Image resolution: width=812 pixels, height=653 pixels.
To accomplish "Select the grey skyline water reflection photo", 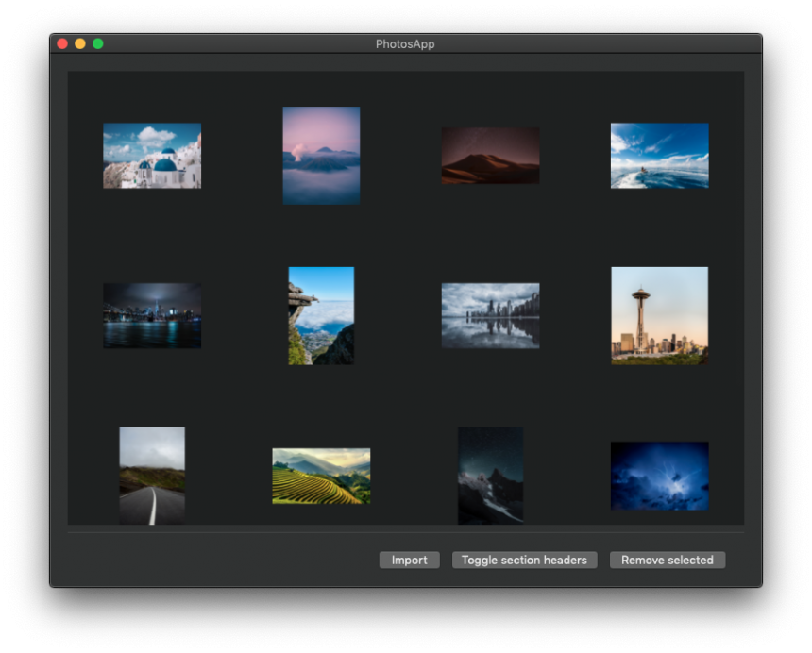I will pyautogui.click(x=490, y=315).
